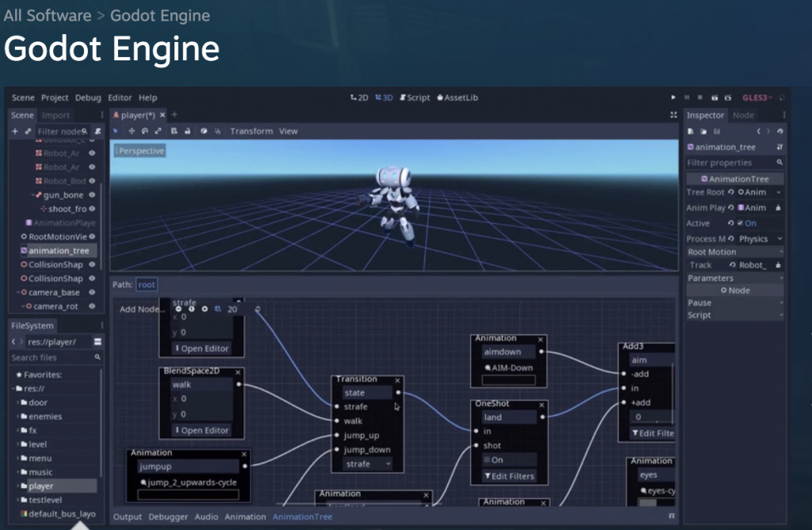The width and height of the screenshot is (812, 530).
Task: Choose the Move Mode tool
Action: (x=132, y=131)
